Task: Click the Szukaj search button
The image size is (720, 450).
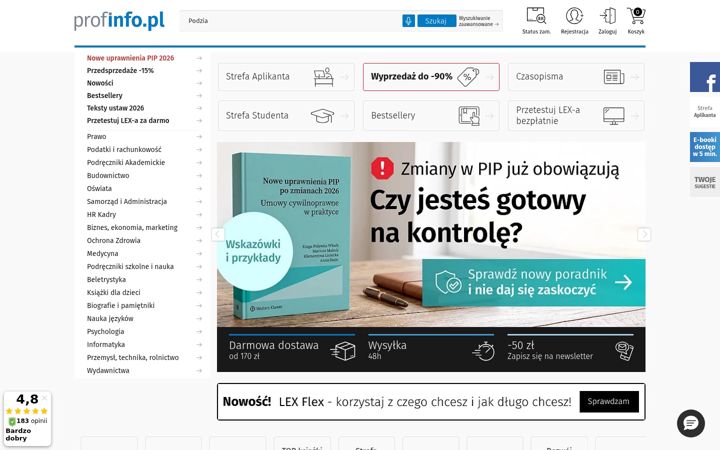Action: pos(436,21)
